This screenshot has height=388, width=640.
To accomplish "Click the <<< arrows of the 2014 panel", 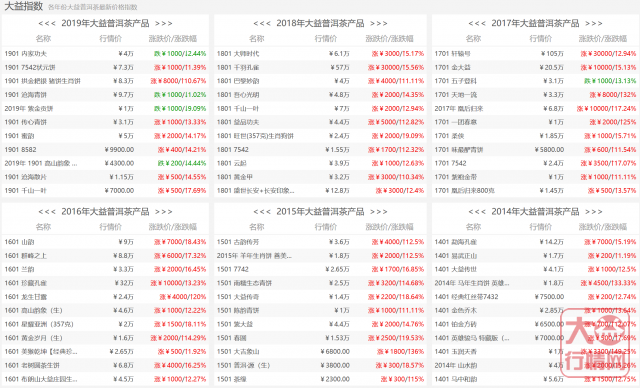I will [477, 212].
